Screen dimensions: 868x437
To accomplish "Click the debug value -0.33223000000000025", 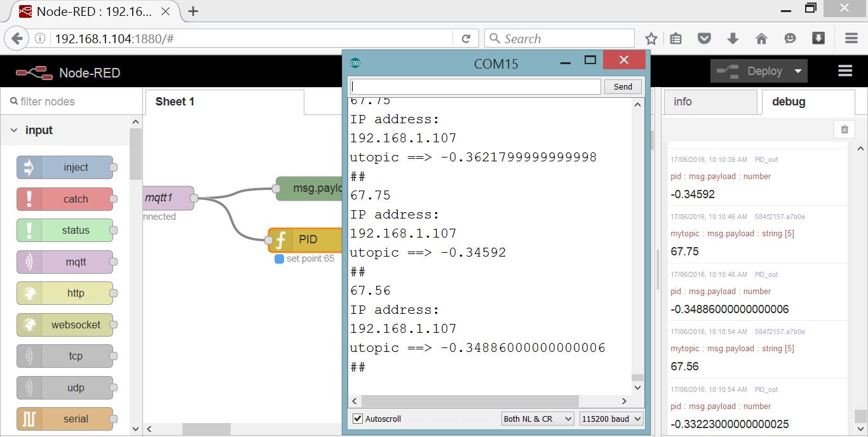I will [729, 424].
